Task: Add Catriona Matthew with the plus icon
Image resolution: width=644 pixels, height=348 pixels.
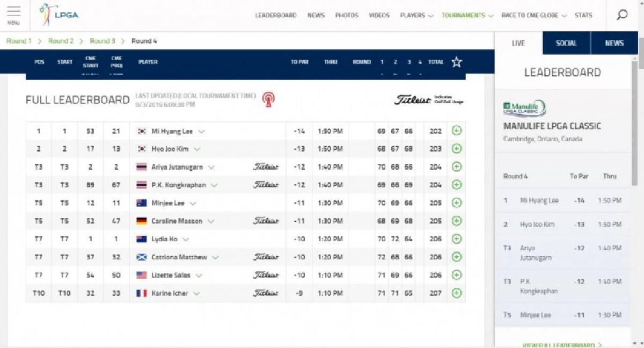Action: [x=457, y=257]
